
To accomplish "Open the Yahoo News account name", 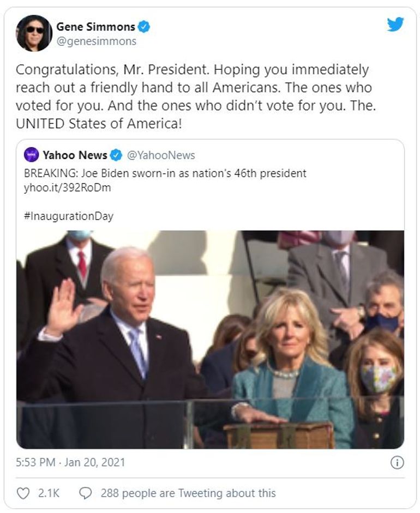I will coord(75,155).
